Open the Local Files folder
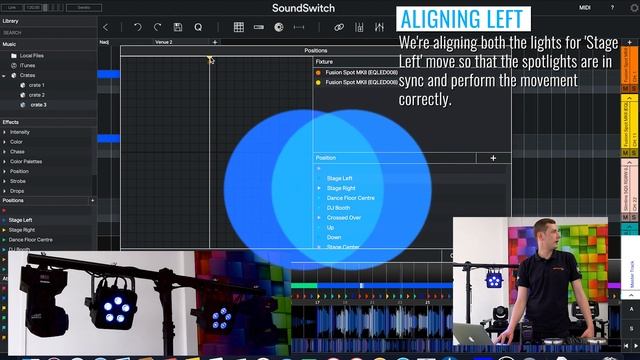The width and height of the screenshot is (640, 360). coord(31,56)
